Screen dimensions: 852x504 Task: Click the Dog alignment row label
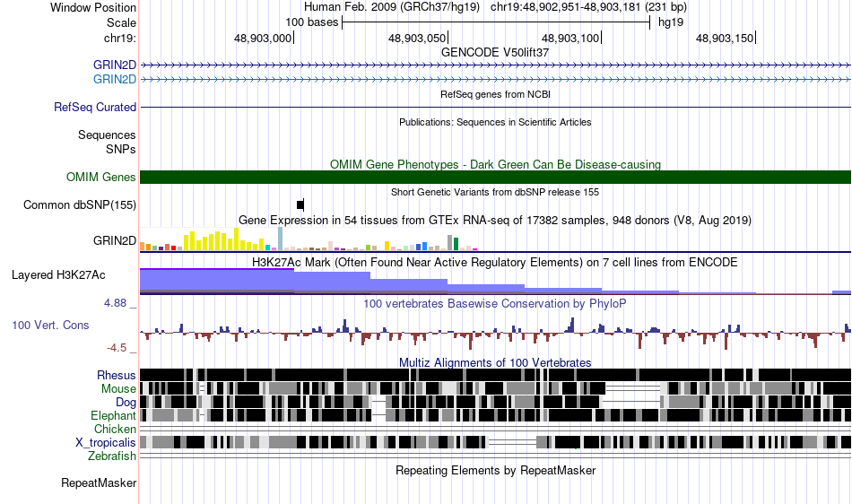(126, 403)
